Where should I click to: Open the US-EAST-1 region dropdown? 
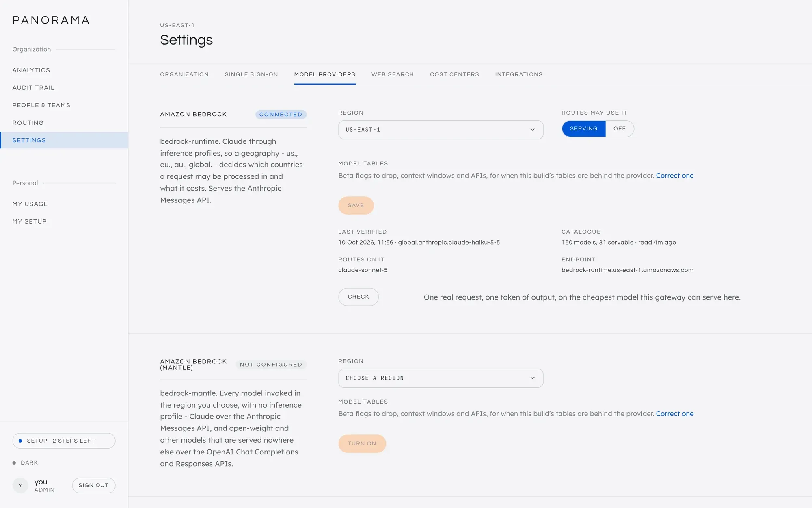(x=441, y=130)
